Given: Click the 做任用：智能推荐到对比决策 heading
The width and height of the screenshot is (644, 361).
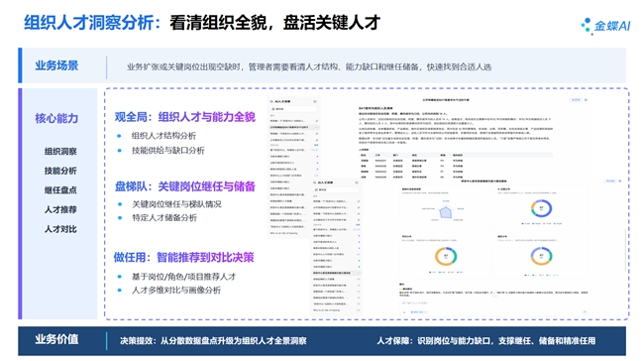Looking at the screenshot, I should 183,258.
